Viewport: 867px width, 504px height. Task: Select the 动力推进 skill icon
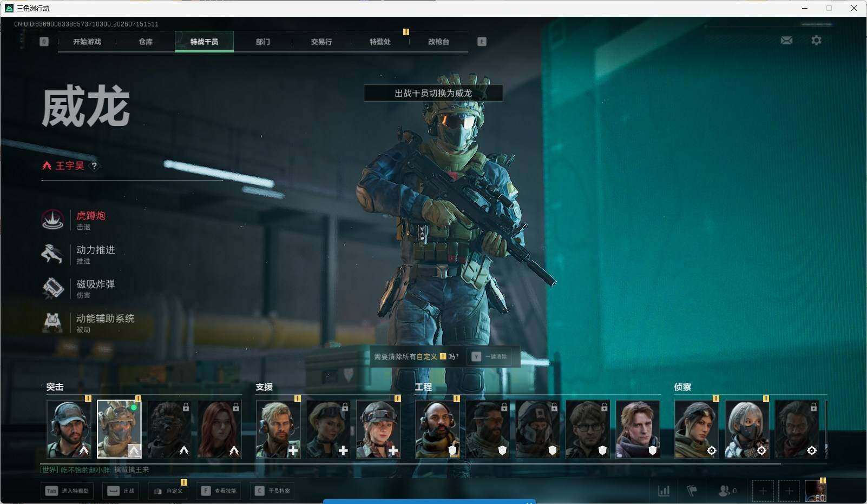[x=52, y=254]
